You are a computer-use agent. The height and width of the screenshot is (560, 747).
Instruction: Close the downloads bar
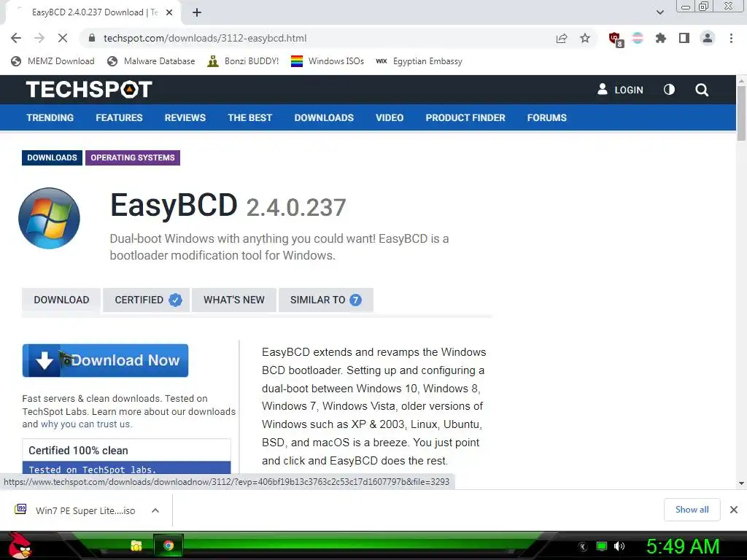click(x=734, y=510)
